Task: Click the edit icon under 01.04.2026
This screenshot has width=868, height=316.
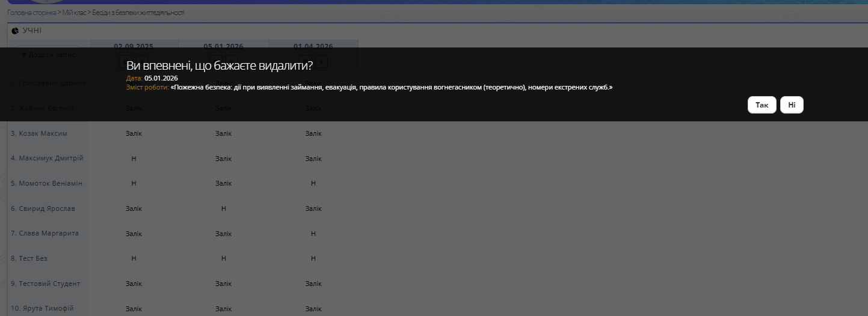Action: [x=306, y=61]
